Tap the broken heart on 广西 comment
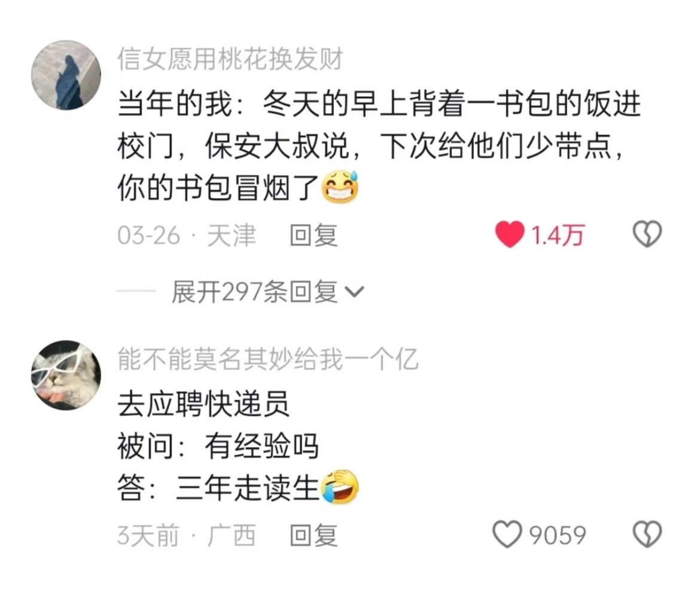The width and height of the screenshot is (700, 604). [647, 535]
